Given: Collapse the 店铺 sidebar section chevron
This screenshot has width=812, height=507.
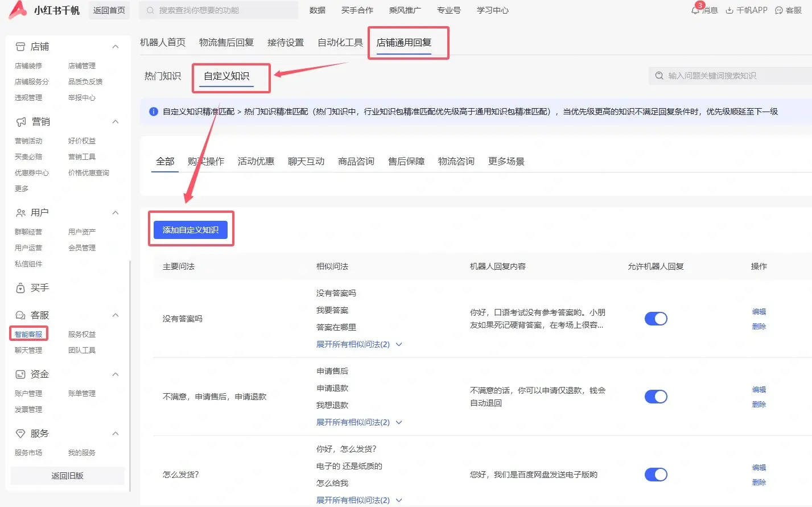Looking at the screenshot, I should pyautogui.click(x=116, y=47).
